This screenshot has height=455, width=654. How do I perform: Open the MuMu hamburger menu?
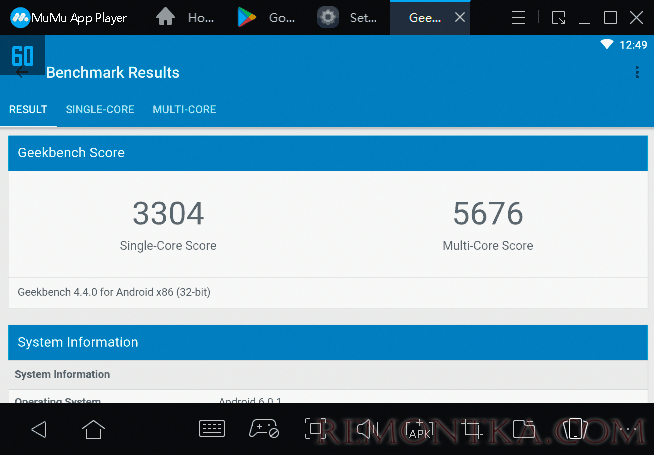tap(518, 18)
